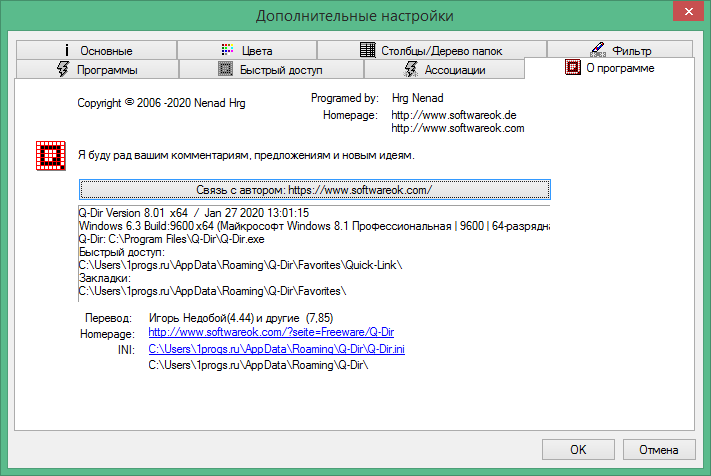The height and width of the screenshot is (476, 711).
Task: Open the Freeware/Q-Dir homepage link
Action: (272, 332)
